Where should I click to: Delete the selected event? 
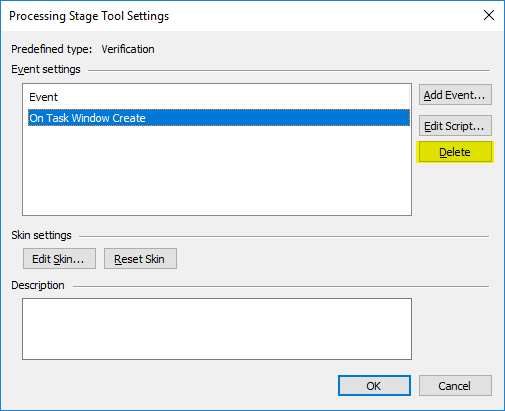click(x=455, y=152)
